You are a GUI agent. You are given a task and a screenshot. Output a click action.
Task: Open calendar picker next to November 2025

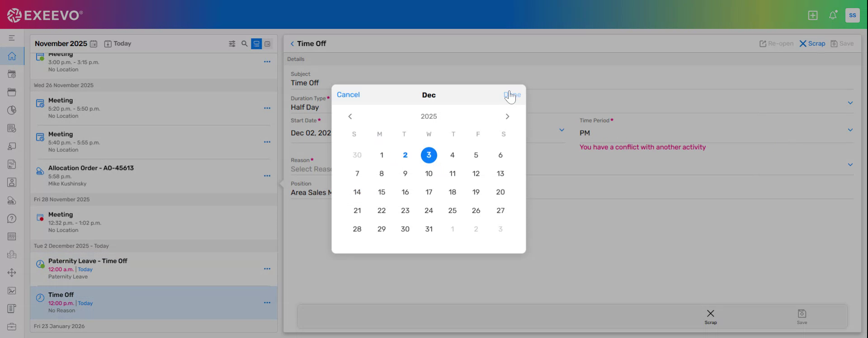[x=94, y=44]
